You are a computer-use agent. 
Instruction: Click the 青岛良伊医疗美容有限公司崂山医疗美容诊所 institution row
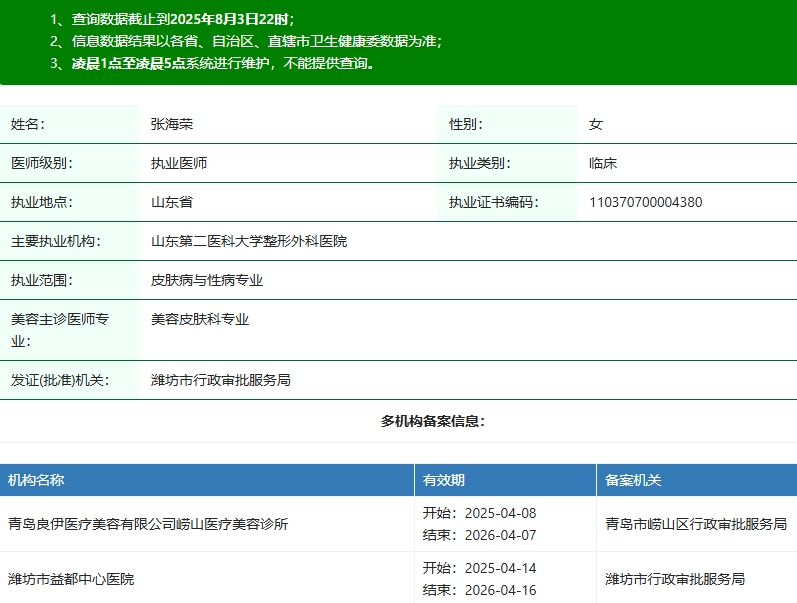coord(148,524)
